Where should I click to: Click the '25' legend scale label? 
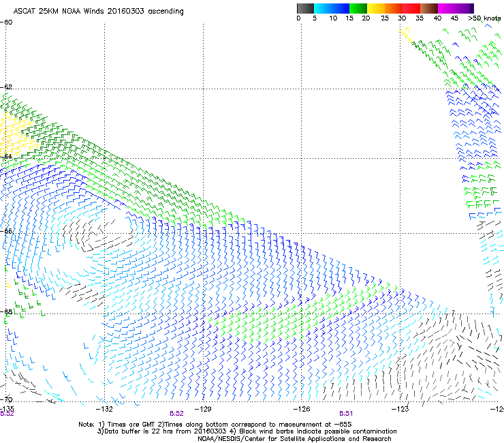385,18
